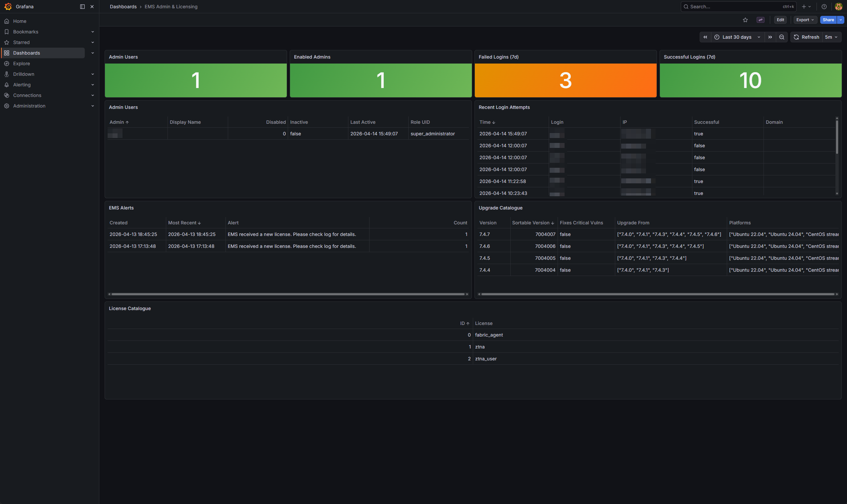
Task: Open Home in the sidebar
Action: click(20, 21)
